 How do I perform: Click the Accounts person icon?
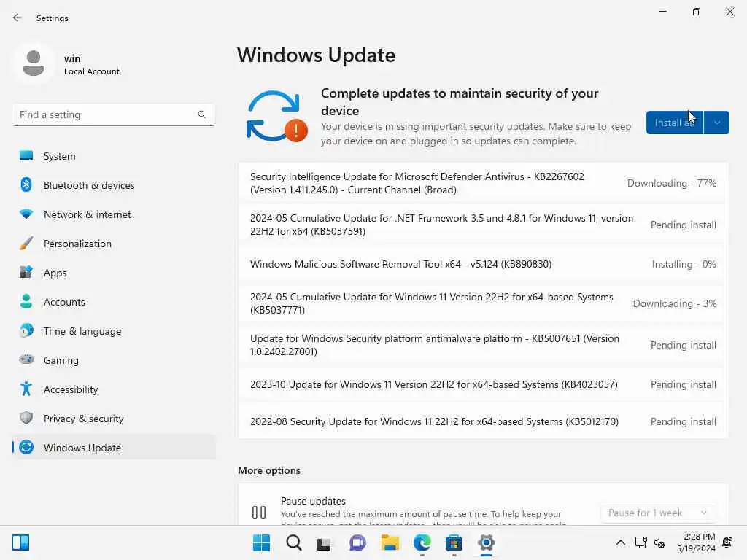pos(26,301)
